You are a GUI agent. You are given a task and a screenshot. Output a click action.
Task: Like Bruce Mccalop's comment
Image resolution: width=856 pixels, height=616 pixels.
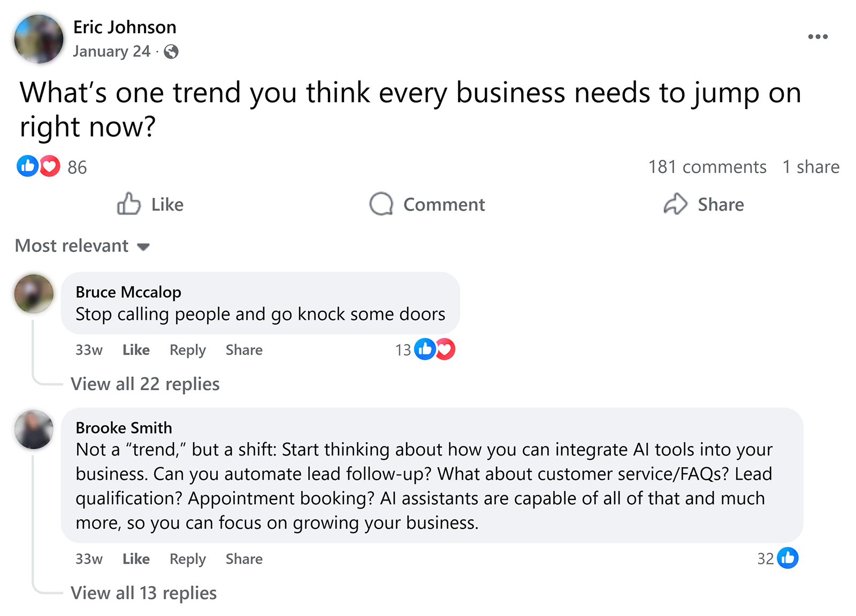click(135, 350)
